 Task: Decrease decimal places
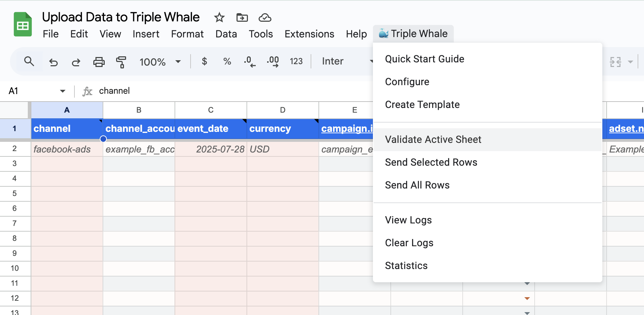pos(250,62)
